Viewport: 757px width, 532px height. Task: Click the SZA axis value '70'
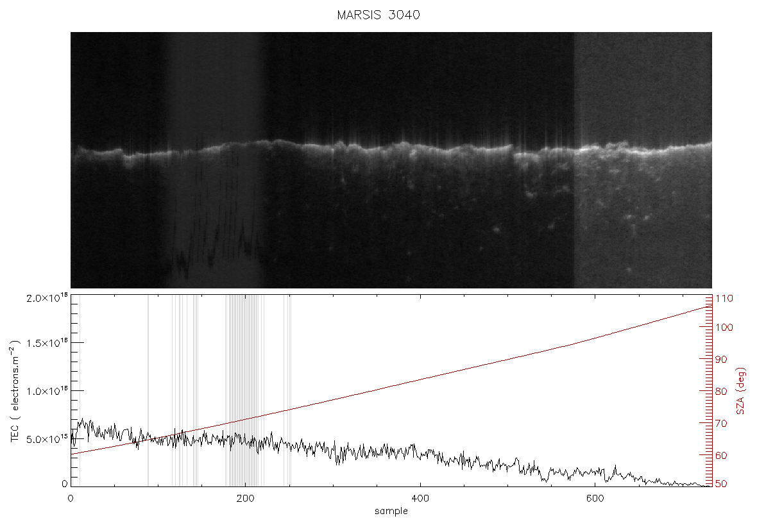click(721, 424)
